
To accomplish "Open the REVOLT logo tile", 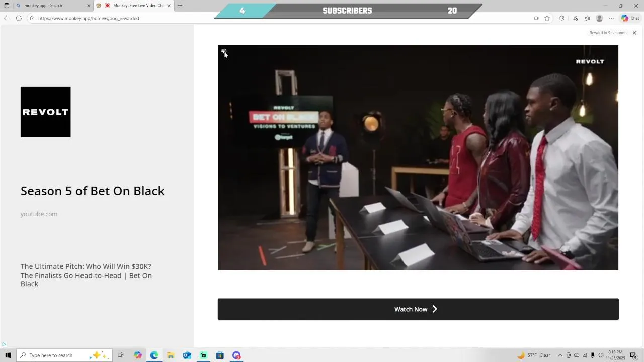I will pyautogui.click(x=46, y=112).
